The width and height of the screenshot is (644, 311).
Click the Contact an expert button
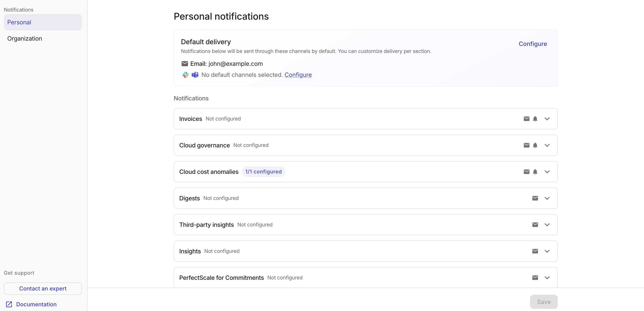click(43, 289)
